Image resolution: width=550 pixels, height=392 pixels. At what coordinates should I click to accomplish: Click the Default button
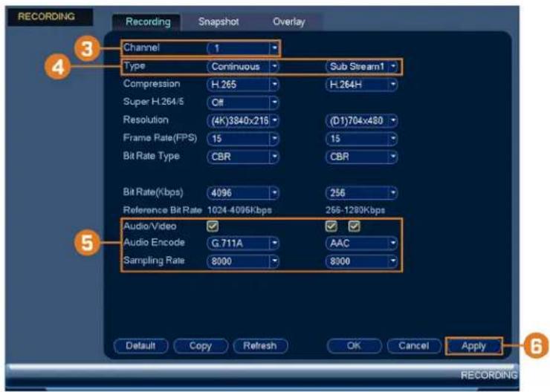tap(140, 346)
